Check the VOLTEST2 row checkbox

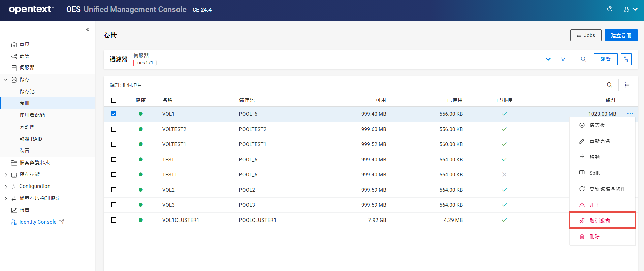pyautogui.click(x=114, y=129)
